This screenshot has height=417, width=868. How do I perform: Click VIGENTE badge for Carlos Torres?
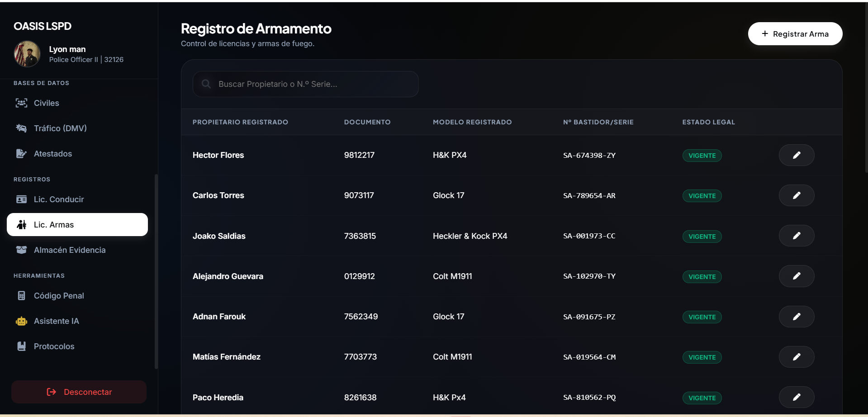point(702,196)
